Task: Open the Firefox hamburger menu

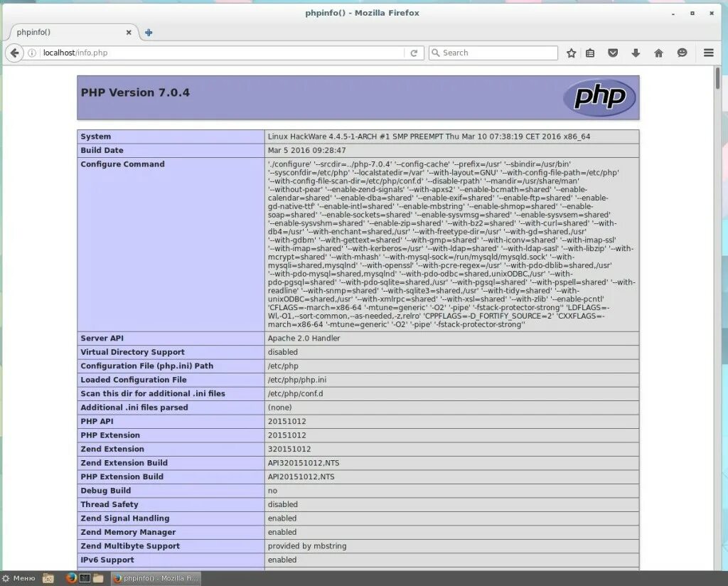Action: [x=709, y=53]
